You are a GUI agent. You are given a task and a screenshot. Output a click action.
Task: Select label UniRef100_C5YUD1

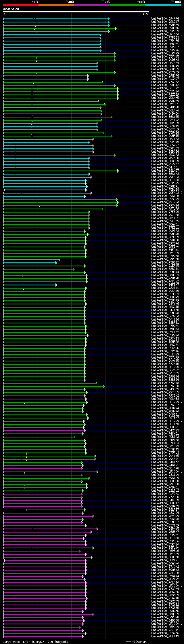[165, 104]
